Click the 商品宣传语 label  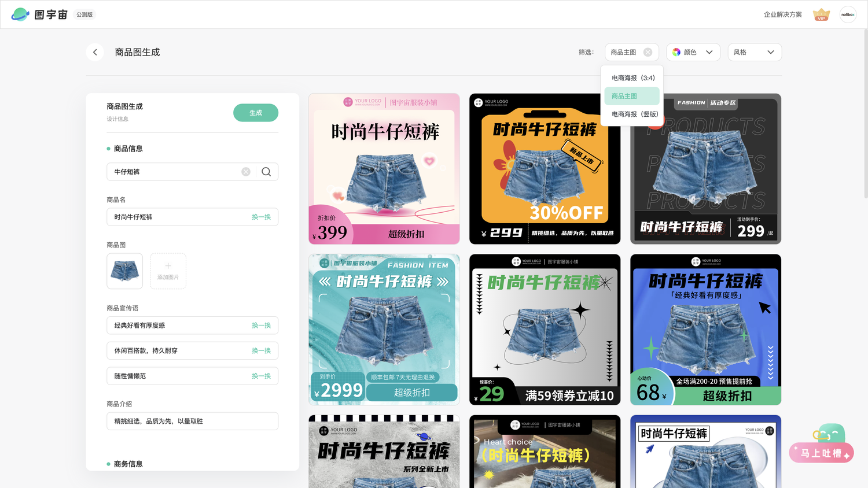(123, 308)
